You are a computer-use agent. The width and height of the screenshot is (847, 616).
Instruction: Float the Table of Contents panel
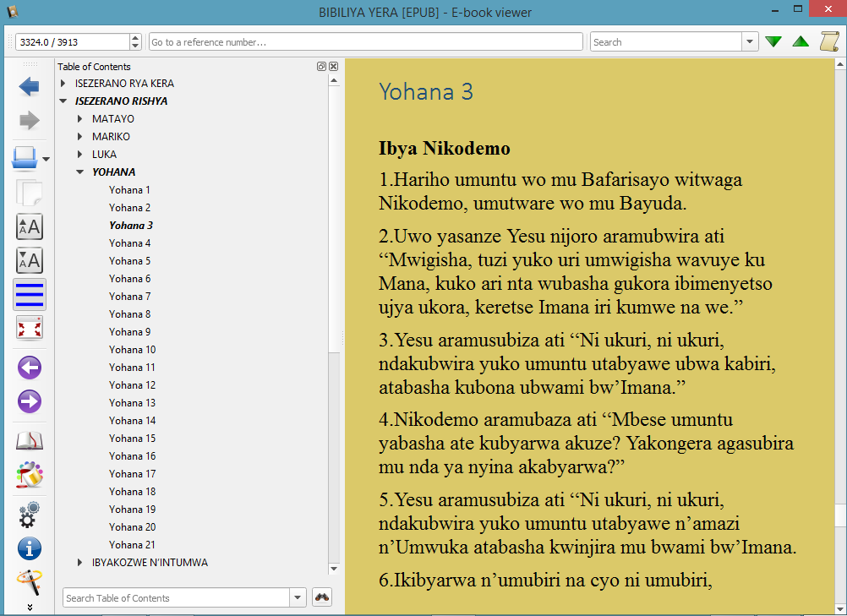click(x=321, y=67)
